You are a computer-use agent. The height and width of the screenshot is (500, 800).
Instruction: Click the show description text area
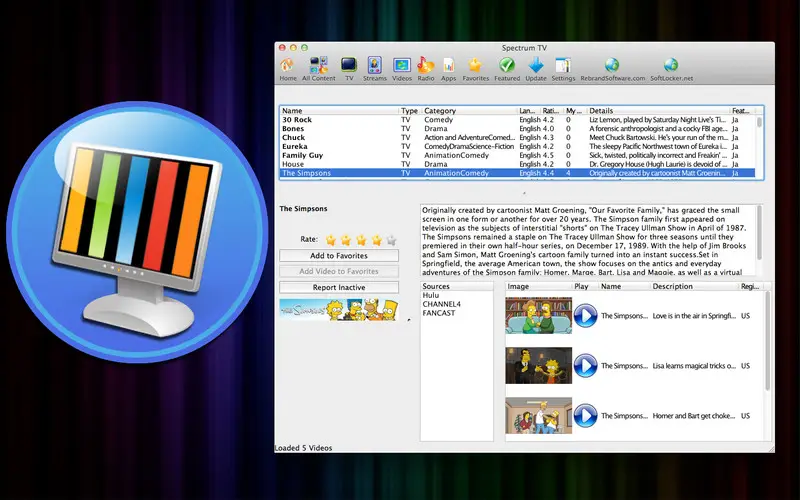click(x=587, y=240)
